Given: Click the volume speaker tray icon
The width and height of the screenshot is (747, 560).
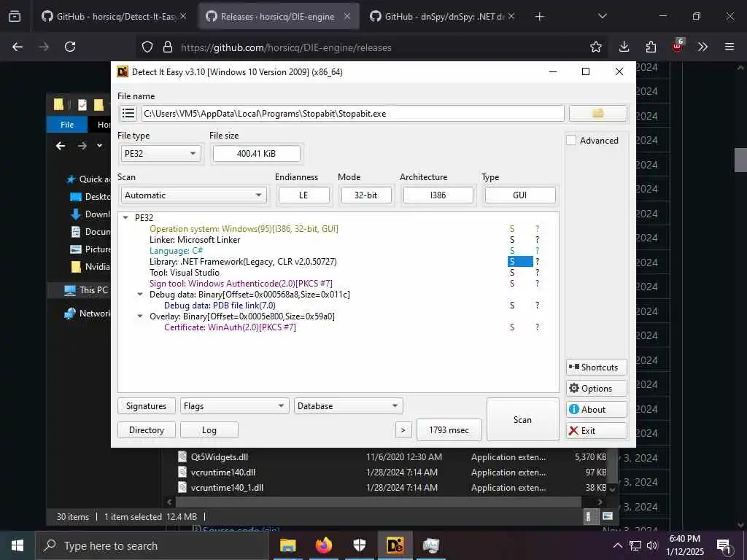Looking at the screenshot, I should point(652,545).
